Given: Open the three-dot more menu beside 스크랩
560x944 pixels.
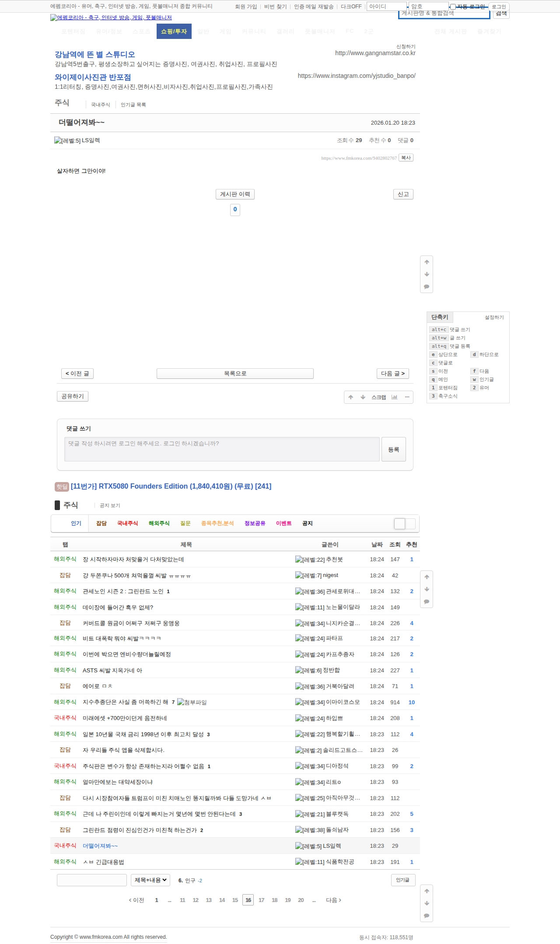Looking at the screenshot, I should click(x=407, y=397).
